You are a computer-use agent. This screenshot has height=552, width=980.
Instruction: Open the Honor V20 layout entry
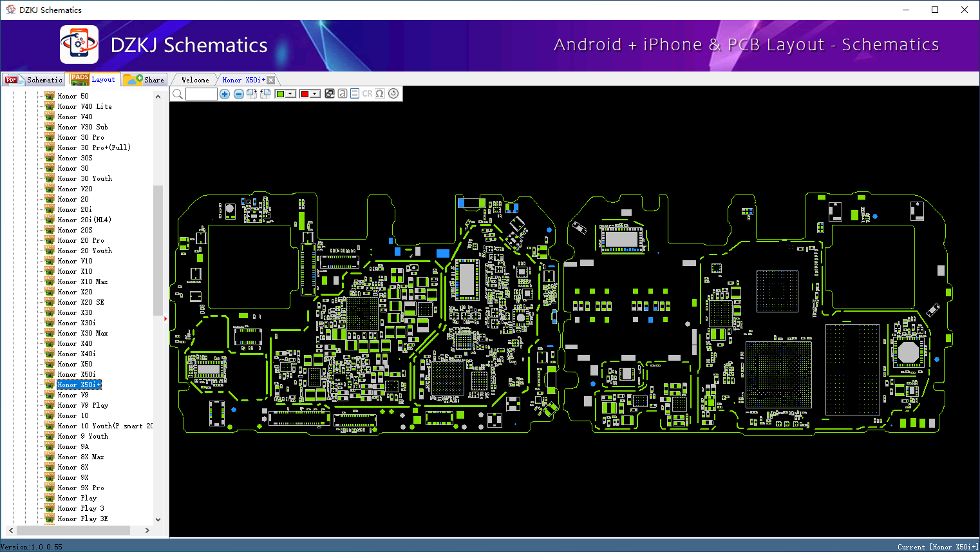pos(75,189)
